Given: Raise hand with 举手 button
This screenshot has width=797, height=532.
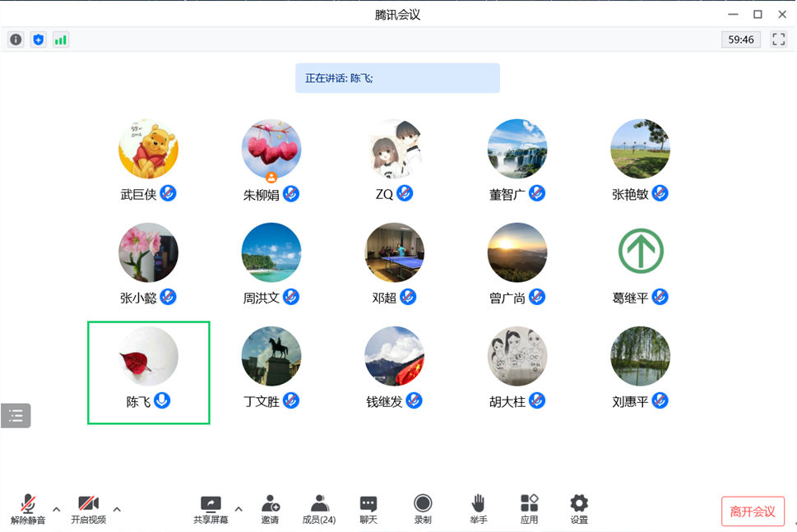Looking at the screenshot, I should tap(478, 509).
